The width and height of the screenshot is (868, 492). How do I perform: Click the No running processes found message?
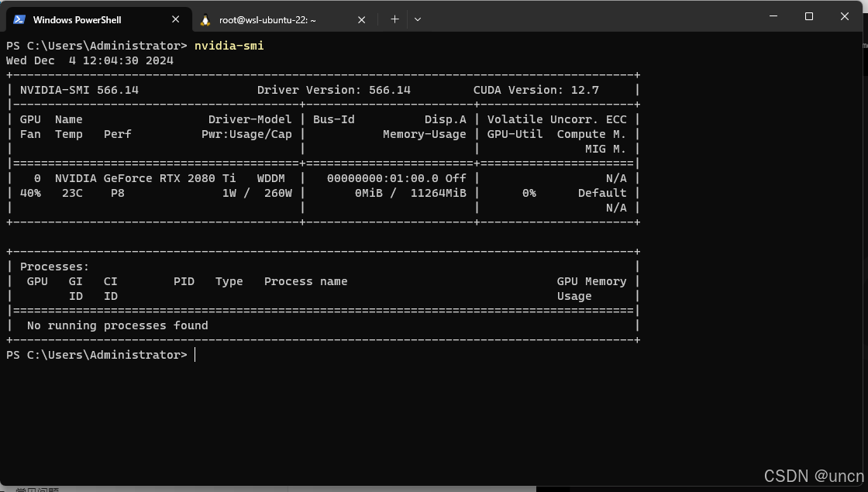(117, 325)
